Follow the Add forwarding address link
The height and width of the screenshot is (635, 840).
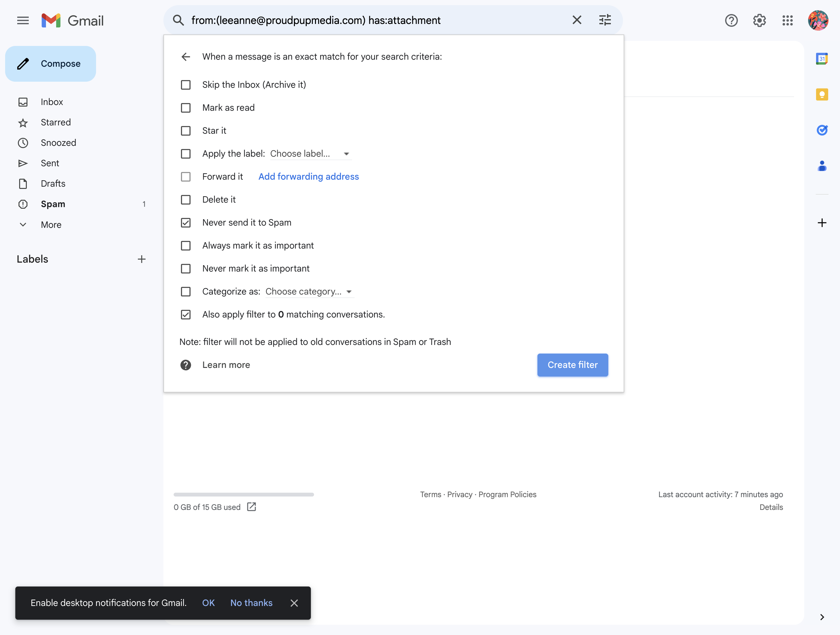[x=308, y=176]
